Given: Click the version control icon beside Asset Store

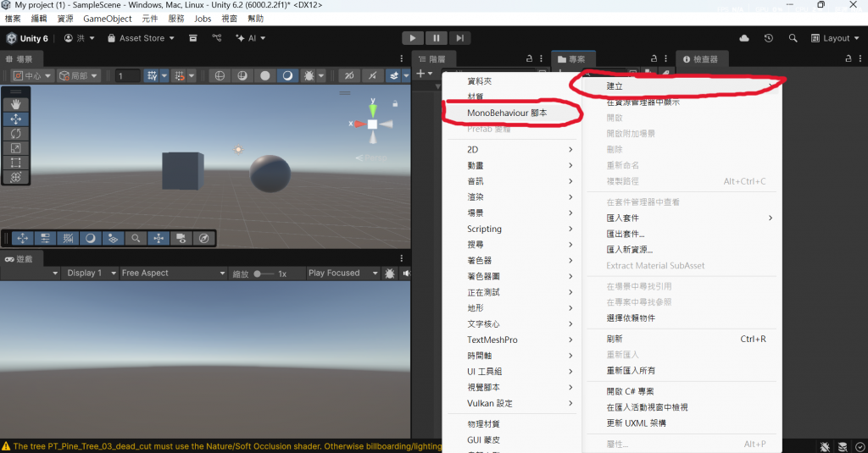Looking at the screenshot, I should 216,38.
